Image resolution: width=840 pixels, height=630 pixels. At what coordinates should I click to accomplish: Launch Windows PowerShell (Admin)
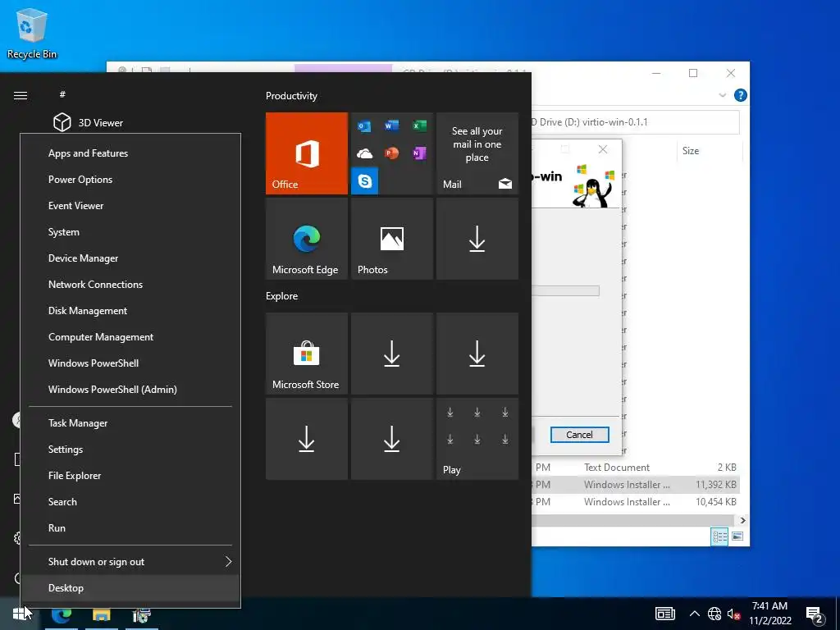pos(130,390)
